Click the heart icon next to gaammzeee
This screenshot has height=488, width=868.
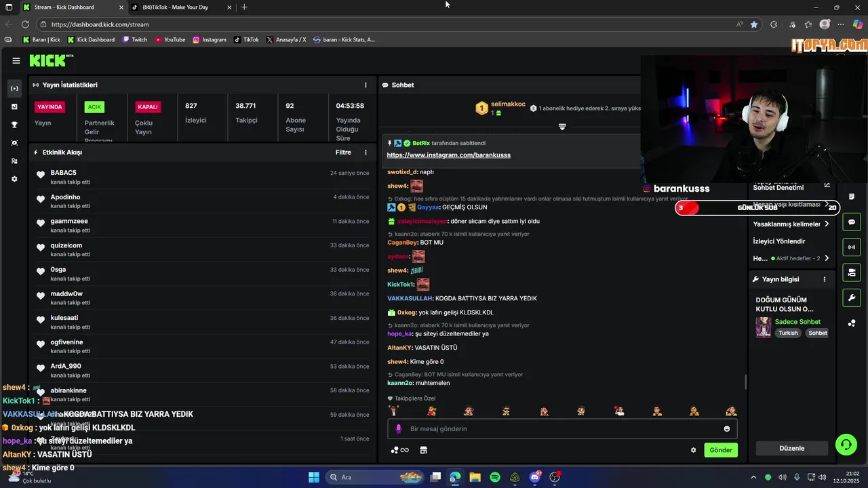click(41, 223)
